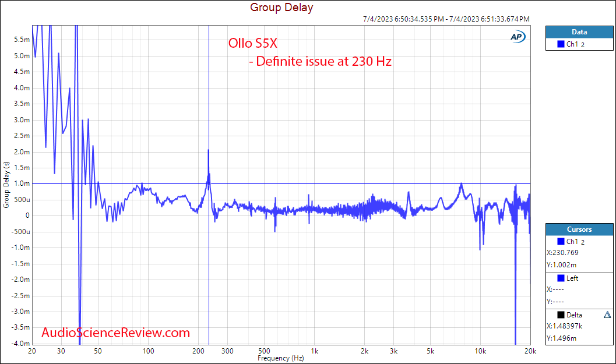Click the Ch1 blue swatch in Cursors panel
The width and height of the screenshot is (616, 364).
[561, 242]
